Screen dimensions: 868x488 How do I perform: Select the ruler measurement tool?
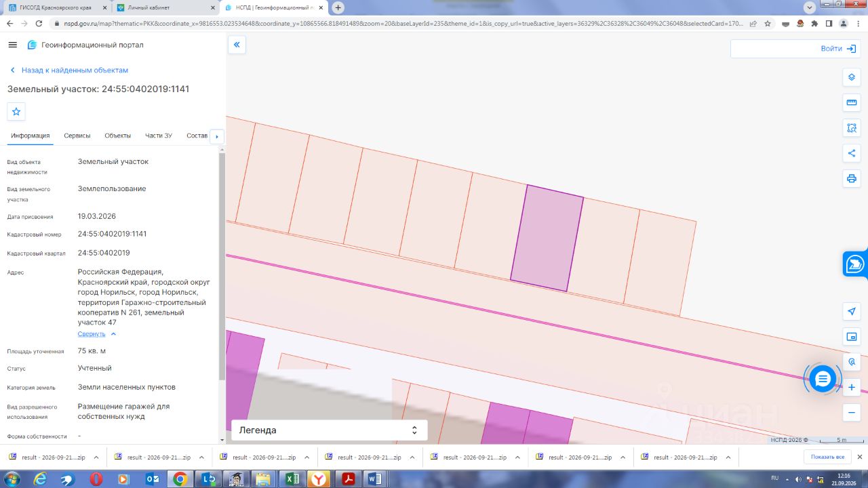[x=852, y=103]
